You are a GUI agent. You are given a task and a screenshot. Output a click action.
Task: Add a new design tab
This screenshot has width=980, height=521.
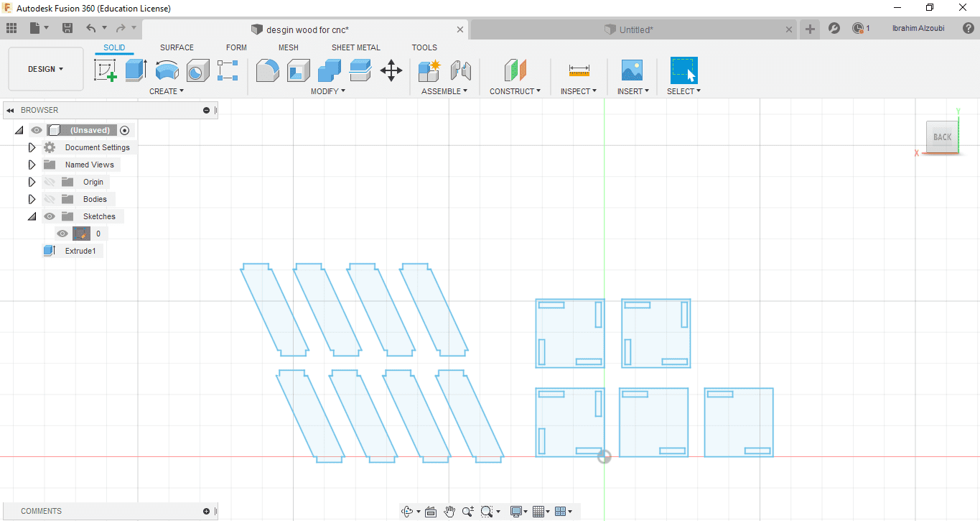(x=810, y=29)
